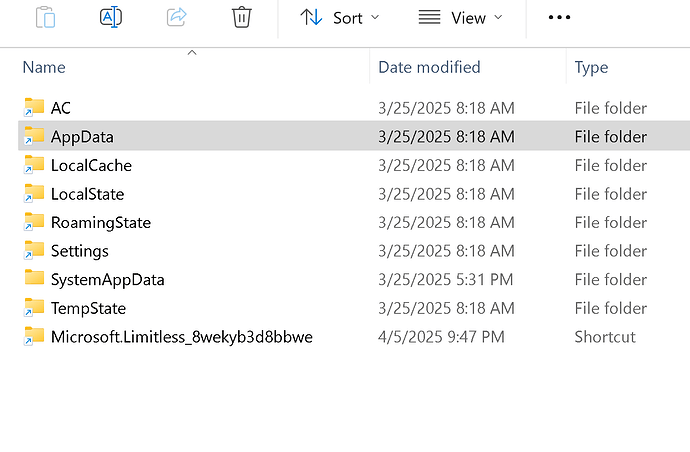Click the Paste icon in toolbar
690x452 pixels.
coord(45,18)
